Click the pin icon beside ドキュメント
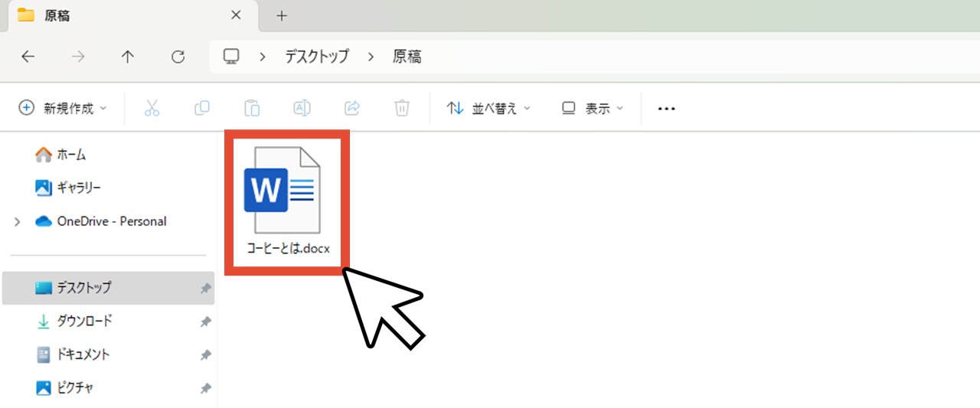Viewport: 980px width, 408px height. (x=205, y=355)
